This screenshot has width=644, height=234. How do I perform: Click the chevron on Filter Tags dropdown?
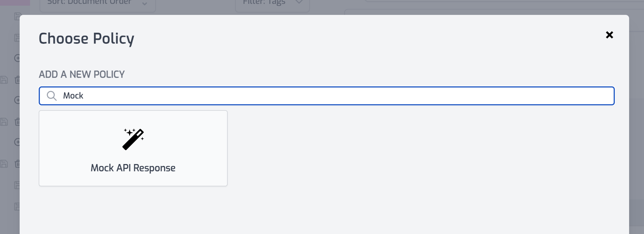pos(299,2)
